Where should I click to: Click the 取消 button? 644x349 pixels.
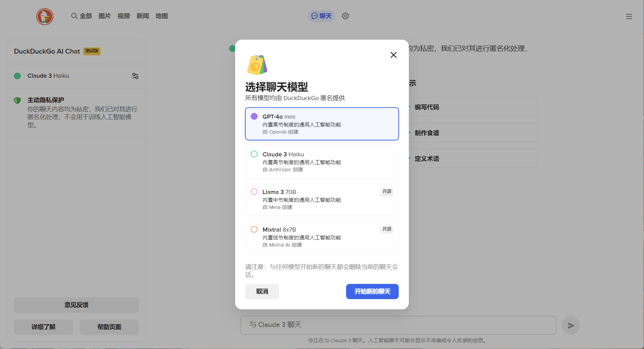click(x=262, y=291)
